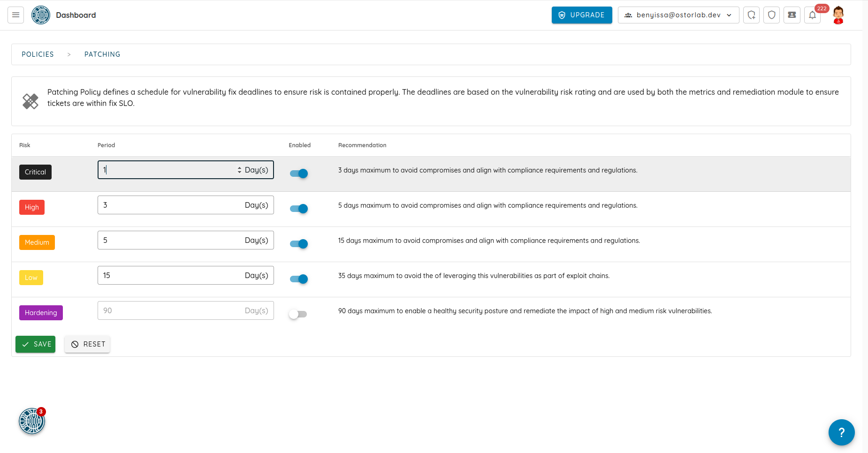Open the notifications bell icon
Screen dimensions: 868x453
click(x=812, y=15)
